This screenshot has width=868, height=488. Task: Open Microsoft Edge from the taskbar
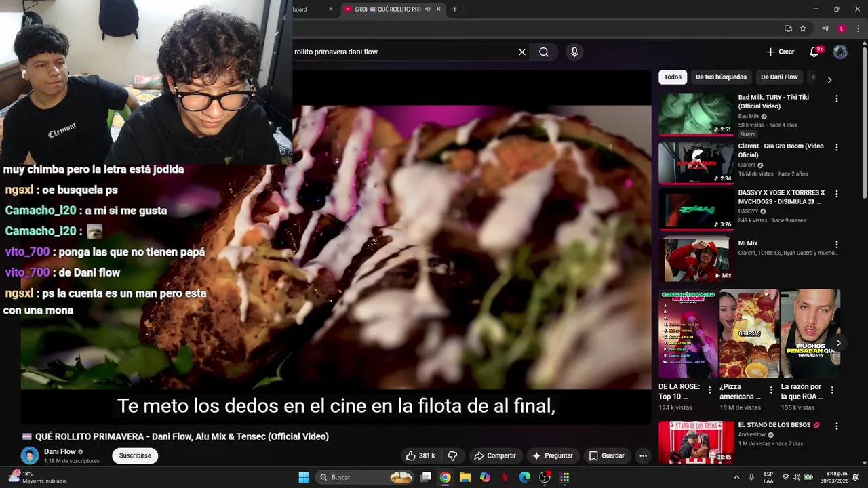point(525,477)
